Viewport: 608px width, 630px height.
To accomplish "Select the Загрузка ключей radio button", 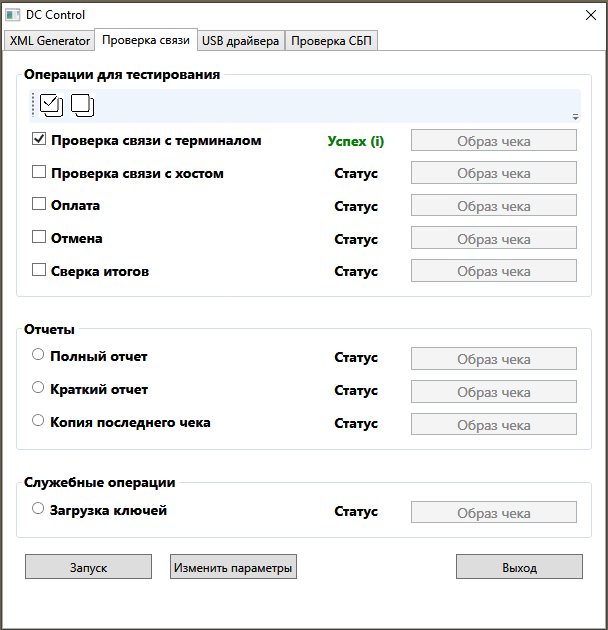I will point(38,509).
